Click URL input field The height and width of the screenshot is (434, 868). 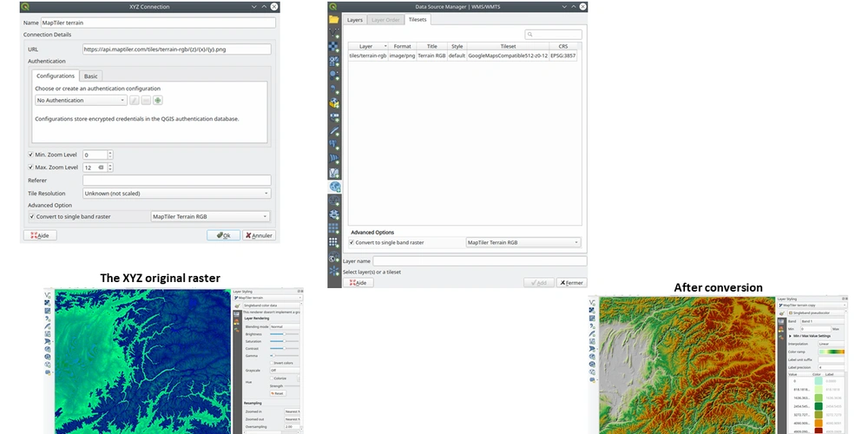point(176,49)
